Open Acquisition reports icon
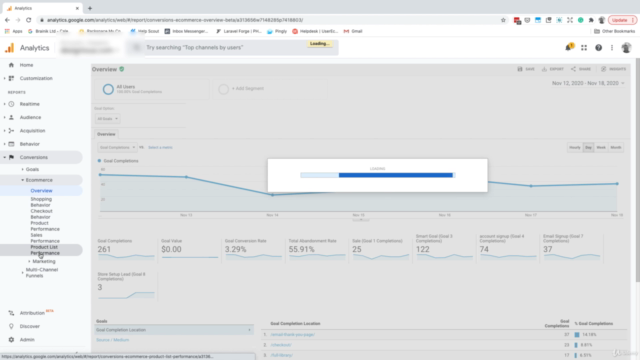This screenshot has width=640, height=360. coord(11,131)
